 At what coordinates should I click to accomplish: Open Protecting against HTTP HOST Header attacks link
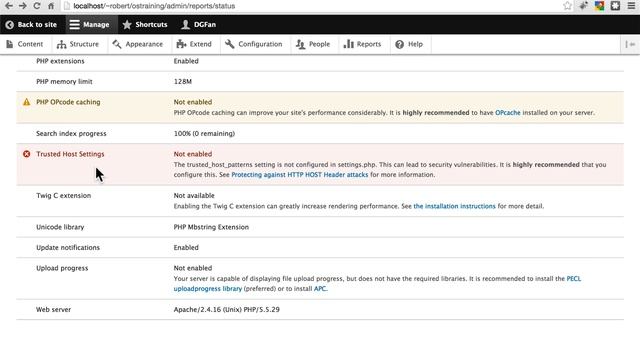pyautogui.click(x=300, y=175)
